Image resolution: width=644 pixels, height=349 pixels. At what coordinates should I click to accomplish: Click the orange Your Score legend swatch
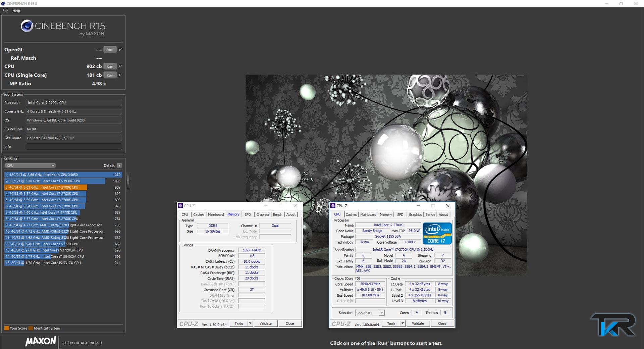coord(7,328)
